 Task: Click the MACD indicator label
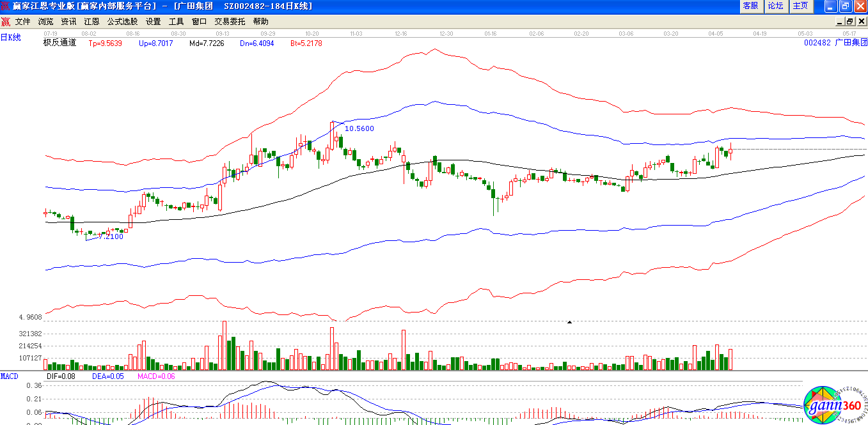pyautogui.click(x=10, y=376)
